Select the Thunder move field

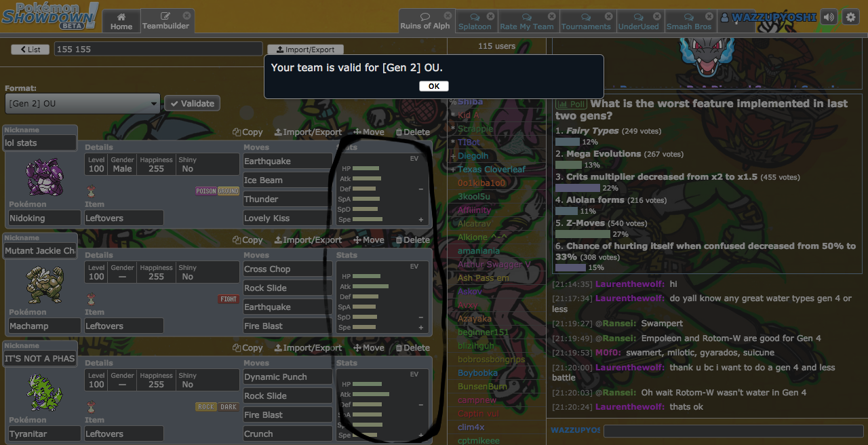pos(288,199)
